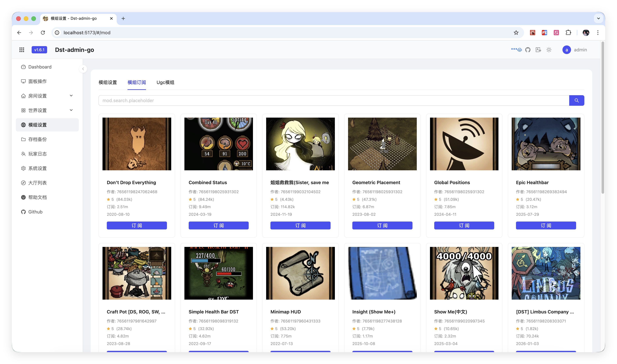
Task: Open the tab search dropdown arrow
Action: click(598, 18)
